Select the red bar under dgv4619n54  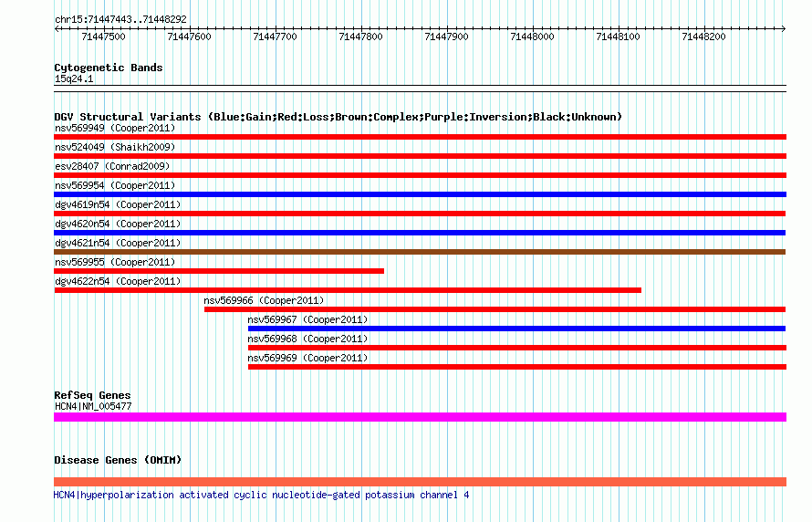(420, 214)
